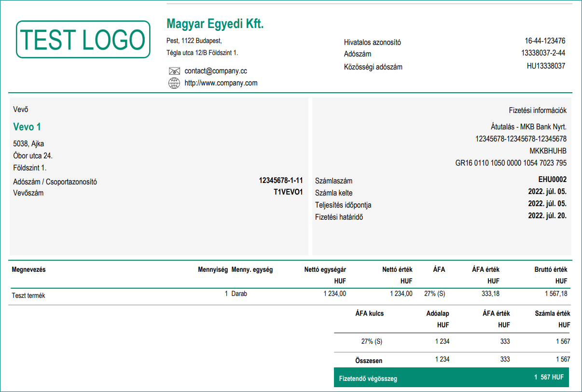Click the Közösségi adószám label
Viewport: 582px width, 392px height.
point(373,67)
